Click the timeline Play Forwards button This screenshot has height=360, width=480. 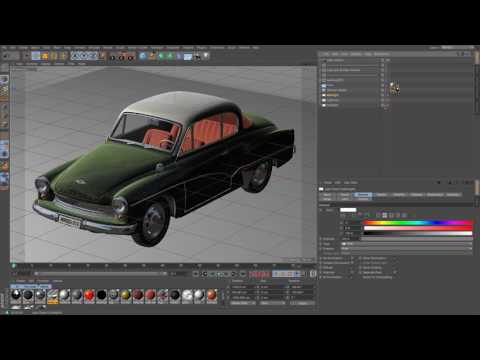tap(219, 274)
